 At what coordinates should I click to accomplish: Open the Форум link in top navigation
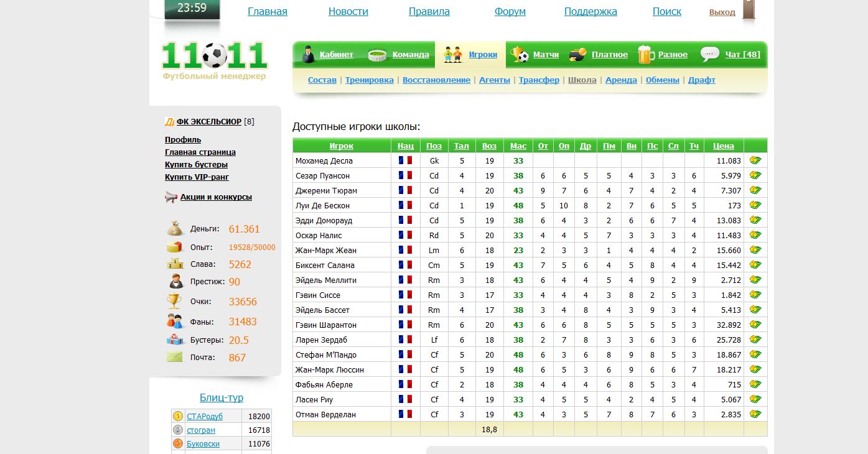(x=510, y=12)
